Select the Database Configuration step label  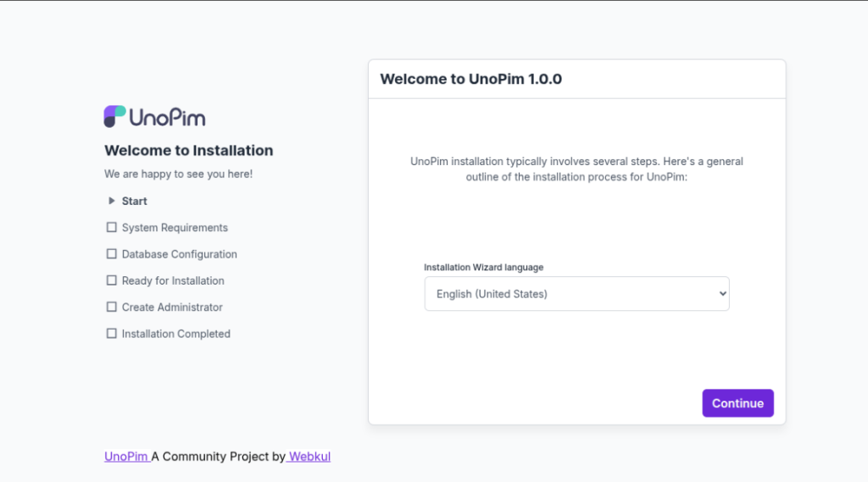pos(179,254)
